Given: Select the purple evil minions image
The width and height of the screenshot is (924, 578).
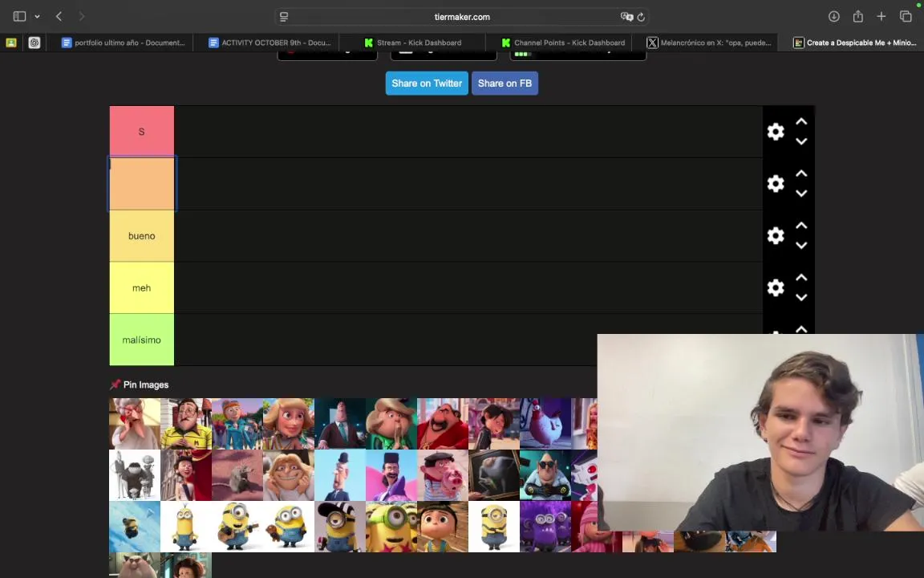Looking at the screenshot, I should (545, 527).
